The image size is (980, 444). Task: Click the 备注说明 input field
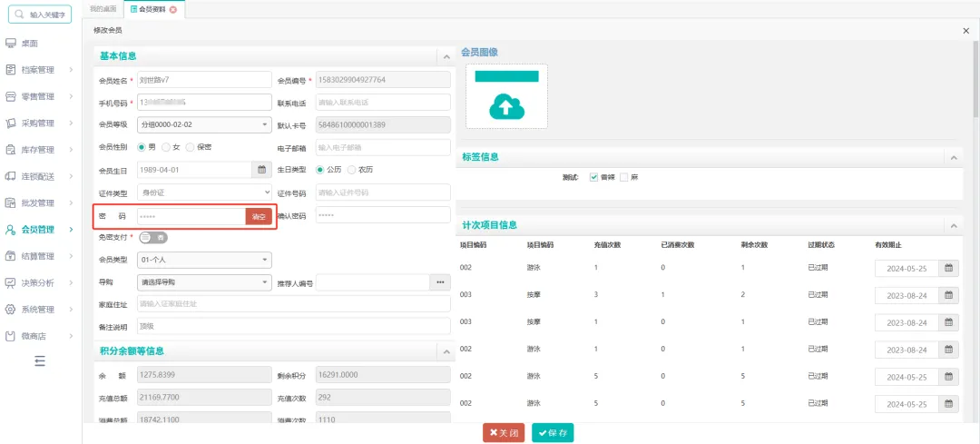pyautogui.click(x=294, y=326)
